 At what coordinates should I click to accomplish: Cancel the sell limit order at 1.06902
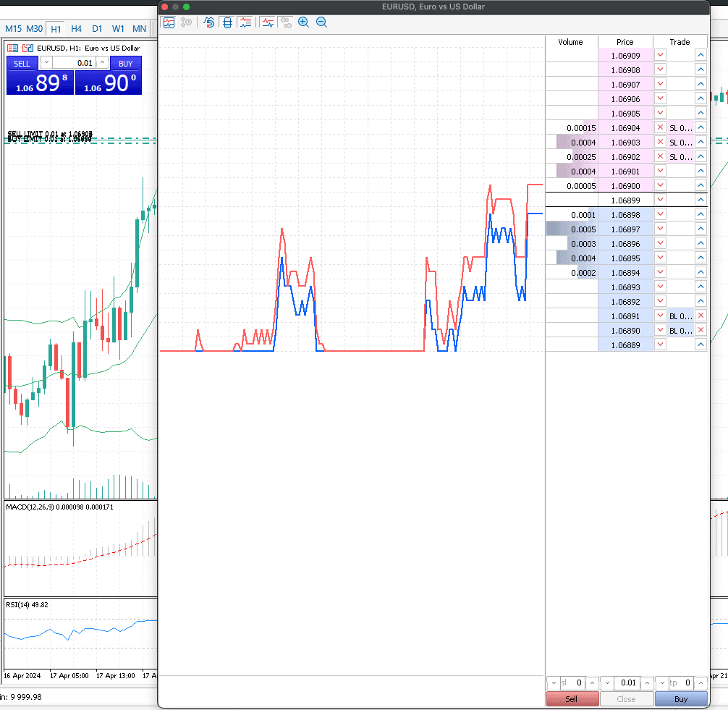coord(660,156)
